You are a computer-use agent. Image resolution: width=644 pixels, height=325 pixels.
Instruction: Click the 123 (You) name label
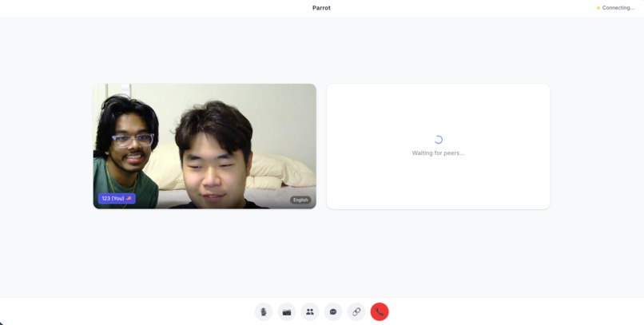tap(117, 199)
